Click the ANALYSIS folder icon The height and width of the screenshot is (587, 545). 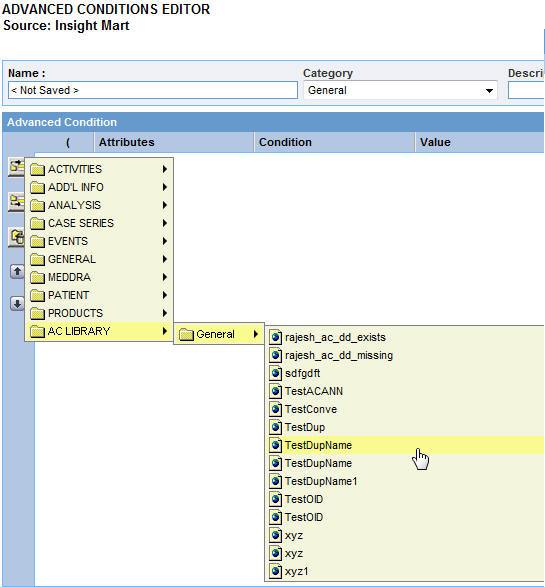point(37,205)
